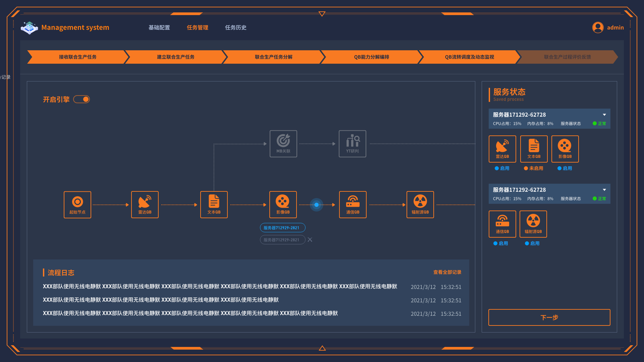Select the 影像QB node in the flow canvas

283,205
